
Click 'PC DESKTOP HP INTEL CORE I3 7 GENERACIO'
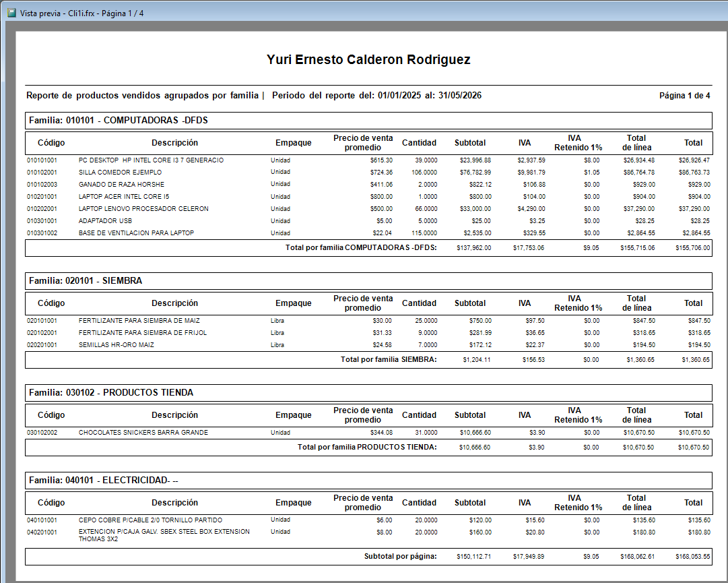151,160
